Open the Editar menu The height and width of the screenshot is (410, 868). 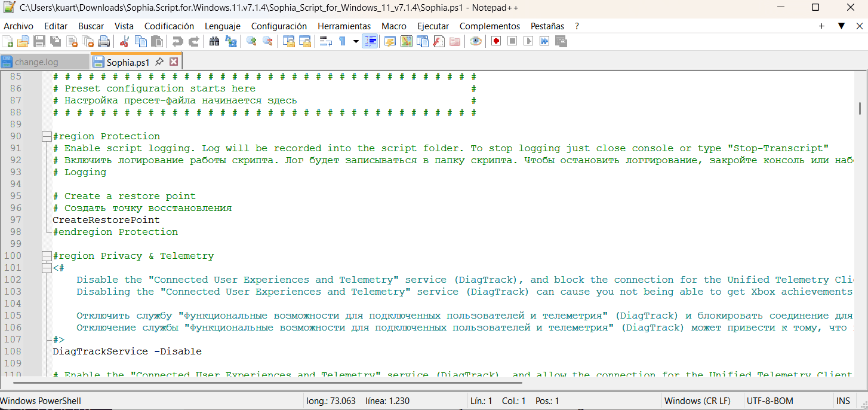click(56, 26)
